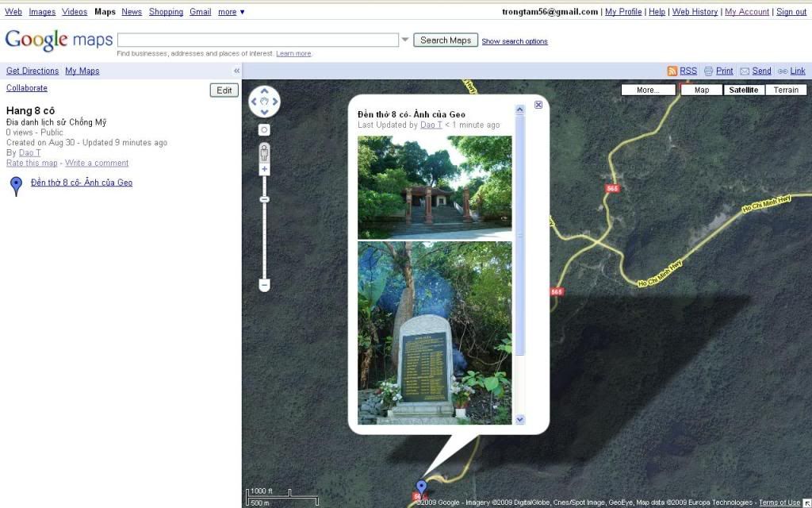Viewport: 812px width, 508px height.
Task: Open the More... map layers menu
Action: [648, 90]
